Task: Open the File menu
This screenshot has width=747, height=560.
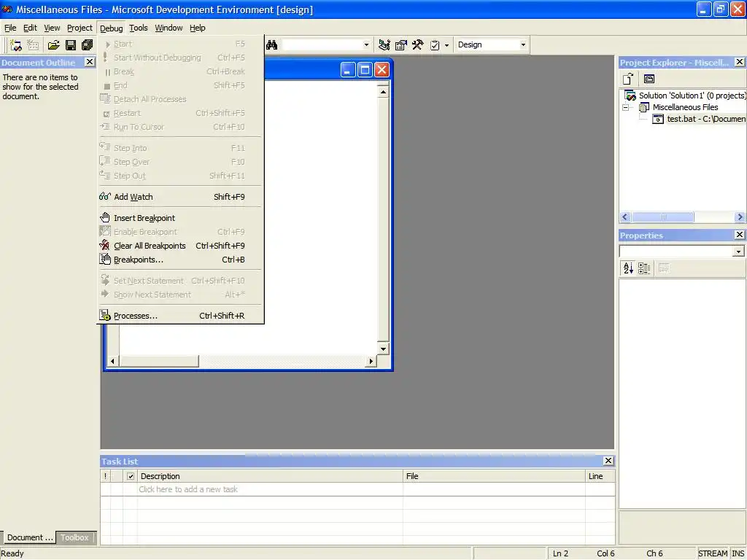Action: click(x=10, y=28)
